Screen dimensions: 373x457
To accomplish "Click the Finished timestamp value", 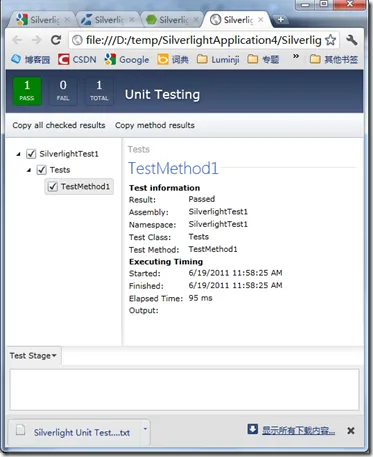I will pyautogui.click(x=235, y=285).
